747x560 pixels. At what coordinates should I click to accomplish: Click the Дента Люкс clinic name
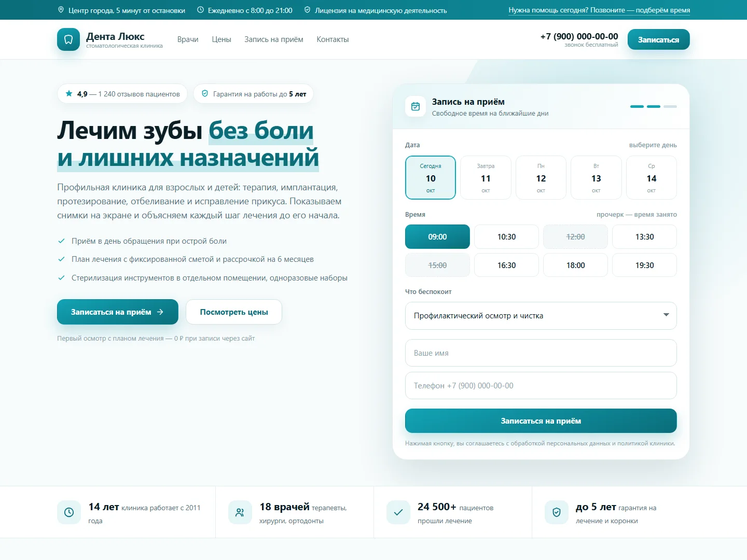pos(115,36)
